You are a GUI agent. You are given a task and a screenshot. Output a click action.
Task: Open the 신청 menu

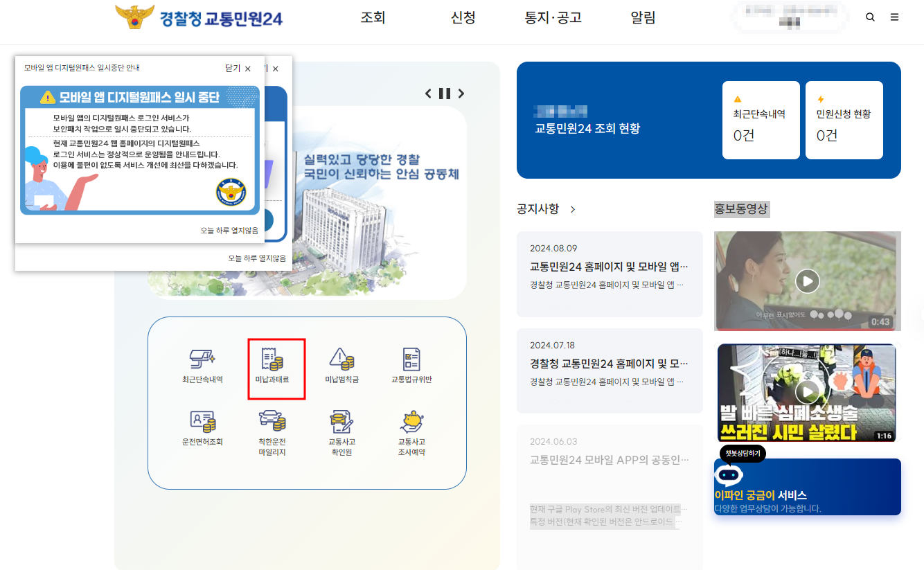[463, 18]
